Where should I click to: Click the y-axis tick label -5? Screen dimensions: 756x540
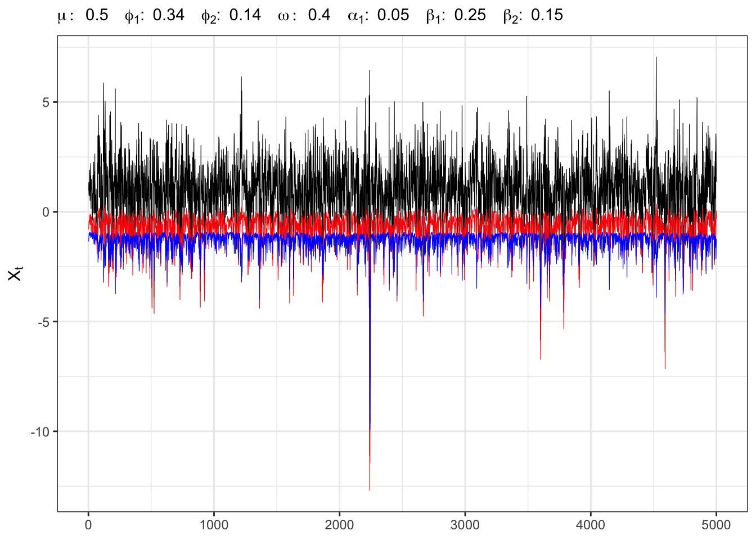click(43, 322)
